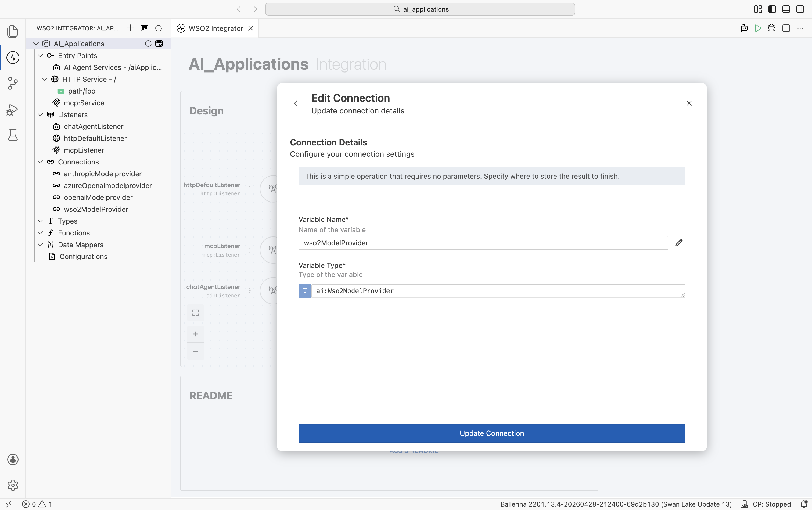
Task: Open Configurations in tree
Action: click(78, 256)
